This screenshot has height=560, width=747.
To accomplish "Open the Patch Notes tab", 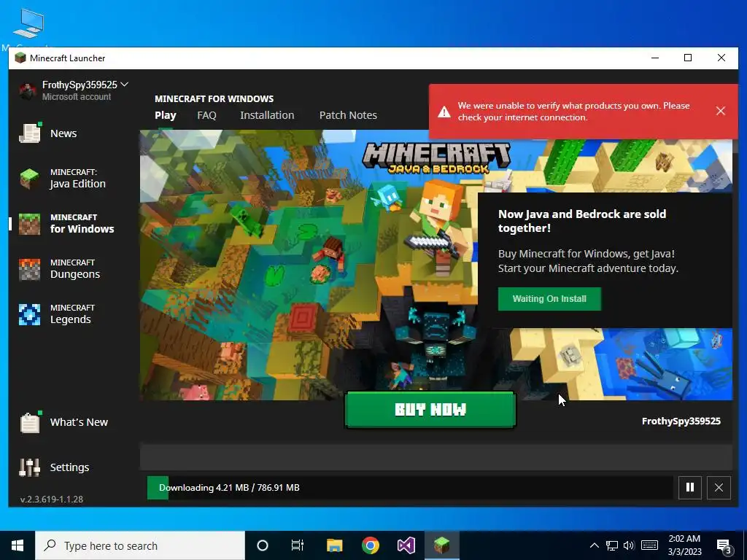I will [x=348, y=115].
